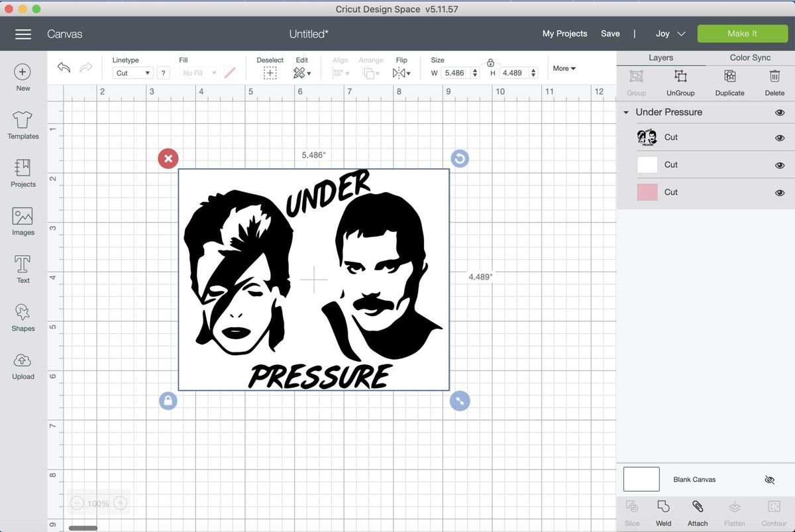Open the Arrange dropdown
The image size is (795, 532).
point(371,73)
